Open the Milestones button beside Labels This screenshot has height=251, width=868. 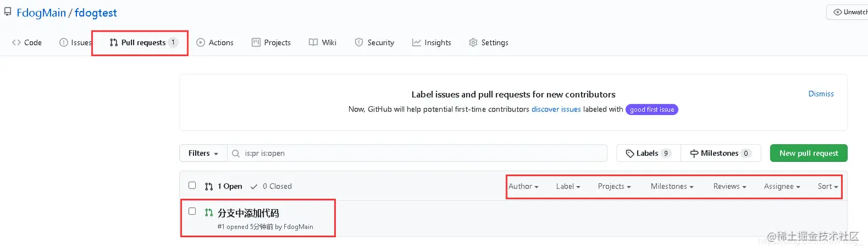(720, 153)
